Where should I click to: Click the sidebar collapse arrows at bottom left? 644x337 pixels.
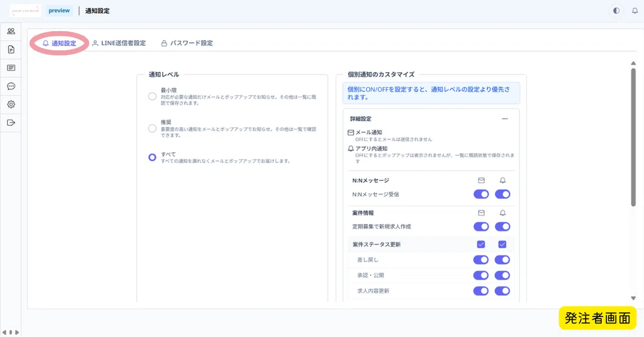[11, 332]
